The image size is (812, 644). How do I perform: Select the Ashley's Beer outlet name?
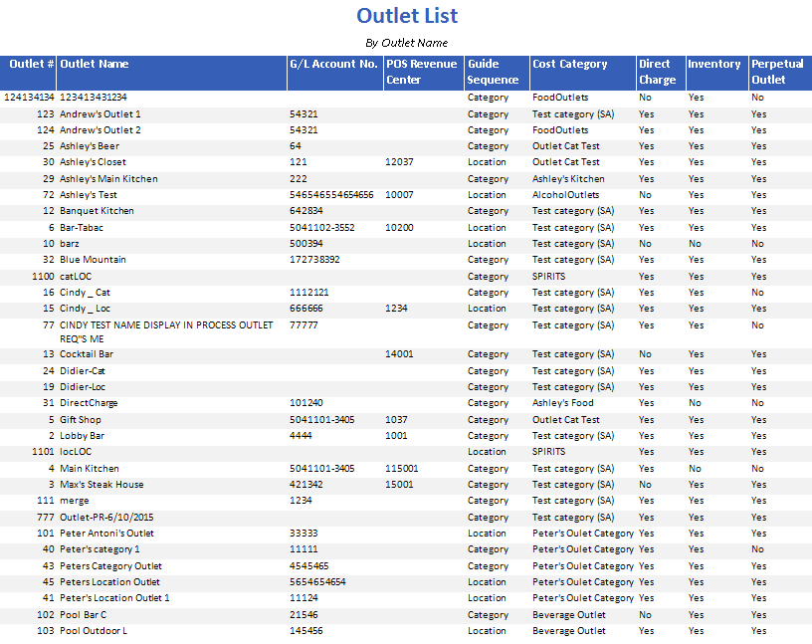click(x=90, y=146)
